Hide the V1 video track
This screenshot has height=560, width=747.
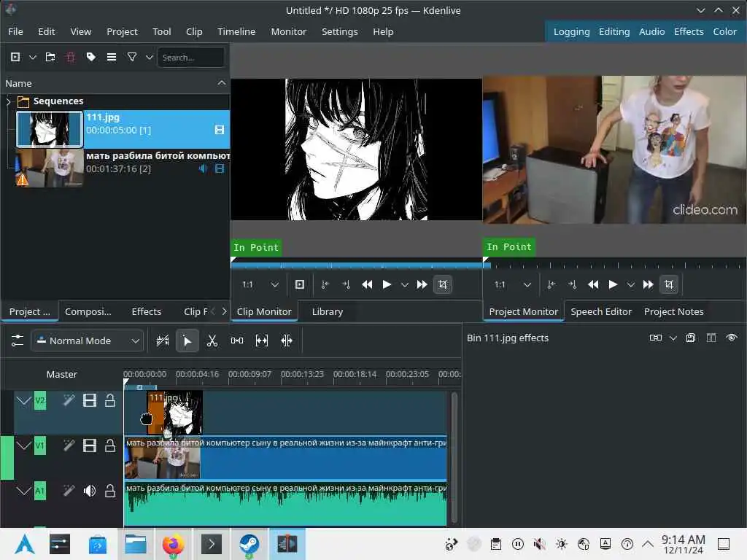coord(90,446)
